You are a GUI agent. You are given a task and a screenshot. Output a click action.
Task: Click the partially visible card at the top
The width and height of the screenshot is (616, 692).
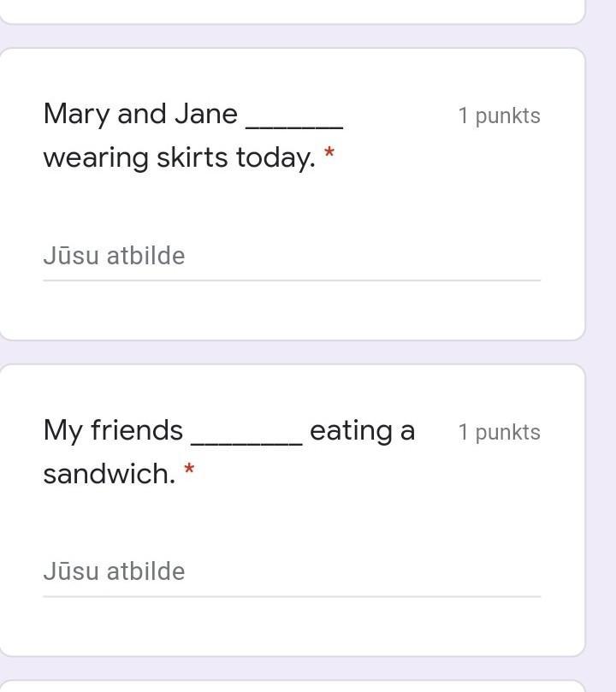pyautogui.click(x=292, y=11)
